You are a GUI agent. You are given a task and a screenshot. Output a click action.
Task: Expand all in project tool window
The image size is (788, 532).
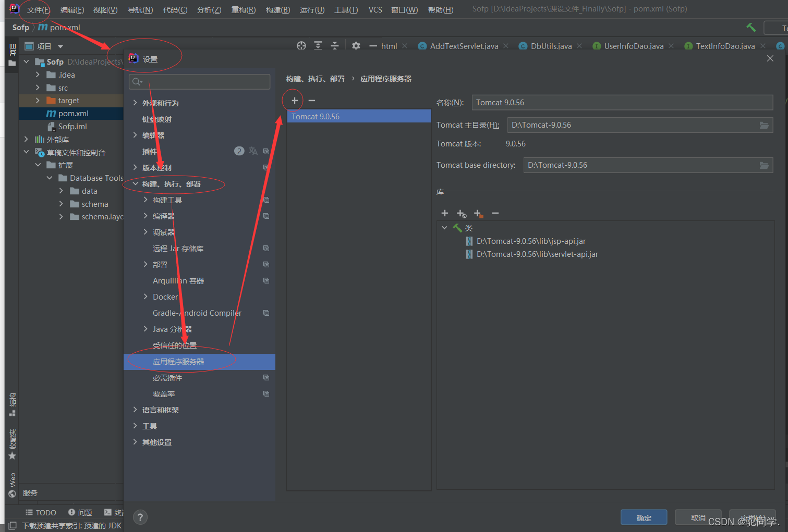tap(318, 46)
